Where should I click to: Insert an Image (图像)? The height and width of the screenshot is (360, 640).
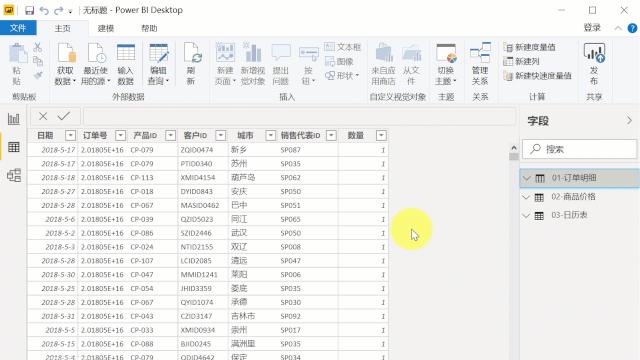coord(340,61)
